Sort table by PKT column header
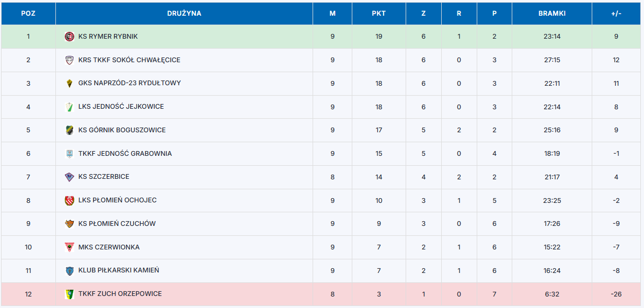This screenshot has width=644, height=308. pyautogui.click(x=378, y=14)
